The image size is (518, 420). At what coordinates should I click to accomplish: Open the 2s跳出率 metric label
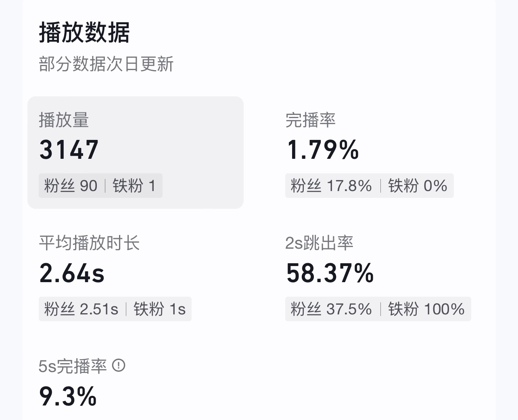(319, 243)
